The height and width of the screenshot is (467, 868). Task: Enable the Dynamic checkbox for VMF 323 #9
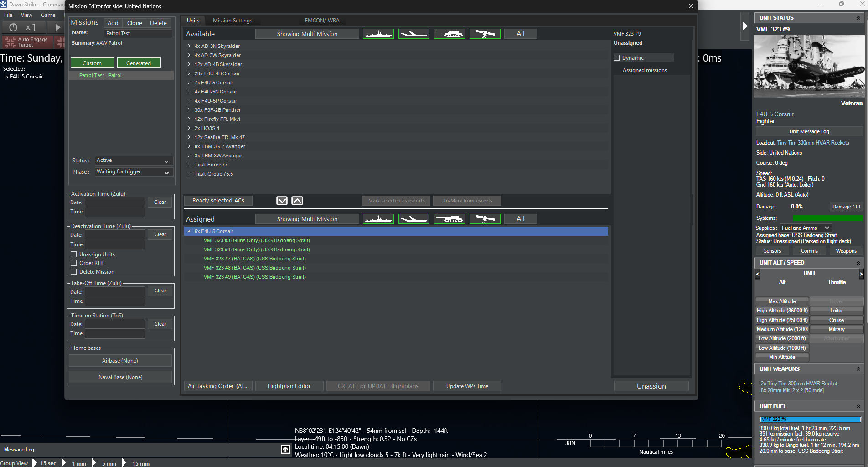(616, 57)
